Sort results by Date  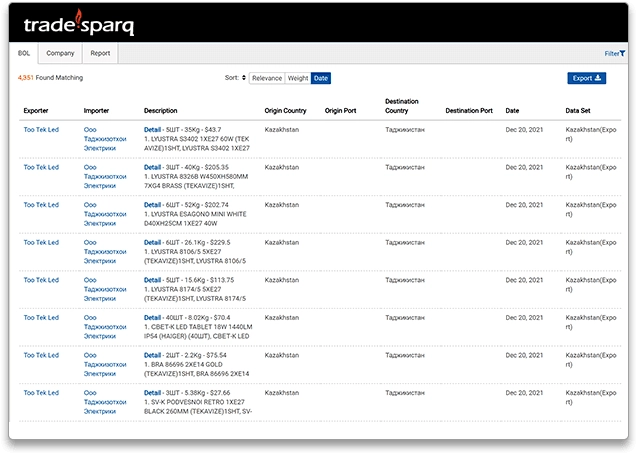pyautogui.click(x=321, y=78)
